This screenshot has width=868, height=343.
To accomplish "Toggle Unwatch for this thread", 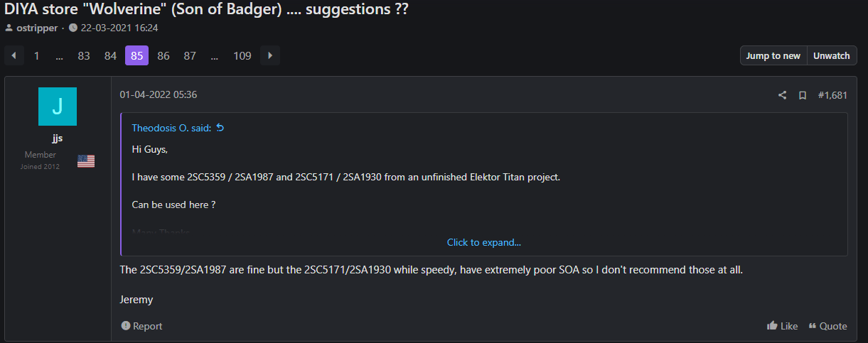I will click(x=832, y=55).
